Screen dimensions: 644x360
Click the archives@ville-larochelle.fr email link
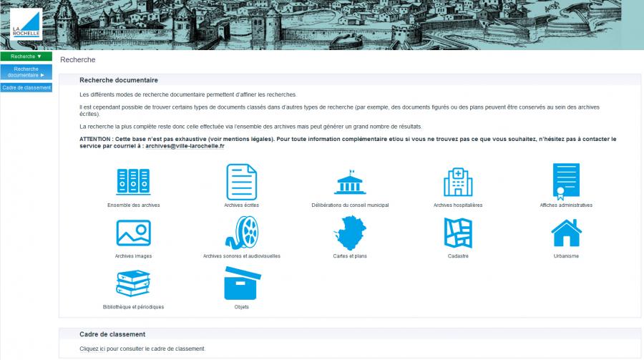[185, 146]
